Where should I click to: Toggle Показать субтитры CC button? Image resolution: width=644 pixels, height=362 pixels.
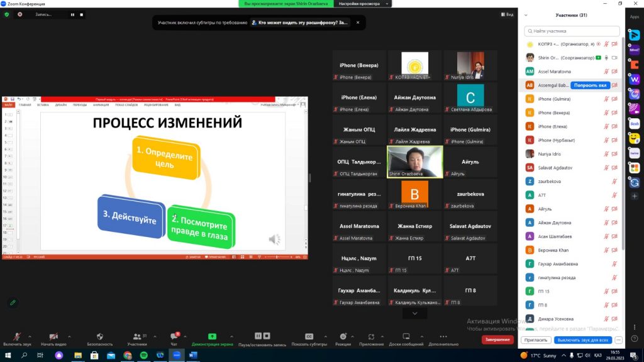[309, 337]
